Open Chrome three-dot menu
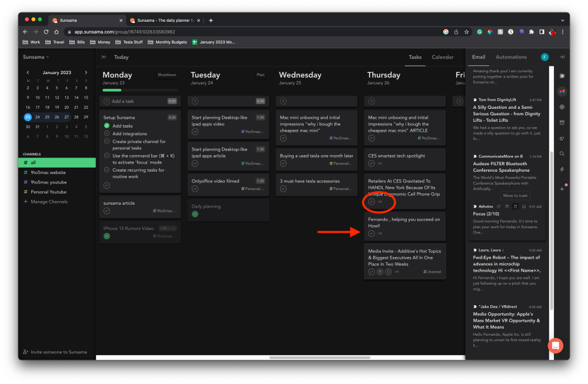588x384 pixels. coord(563,32)
